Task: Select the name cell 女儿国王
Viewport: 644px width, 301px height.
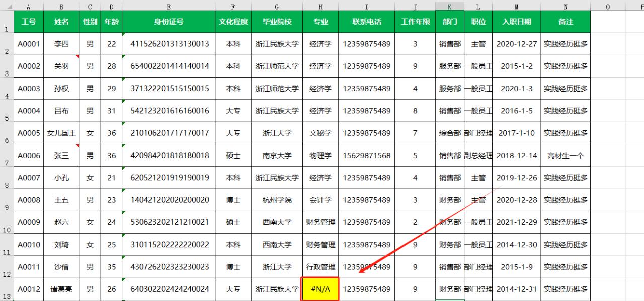Action: click(x=61, y=133)
